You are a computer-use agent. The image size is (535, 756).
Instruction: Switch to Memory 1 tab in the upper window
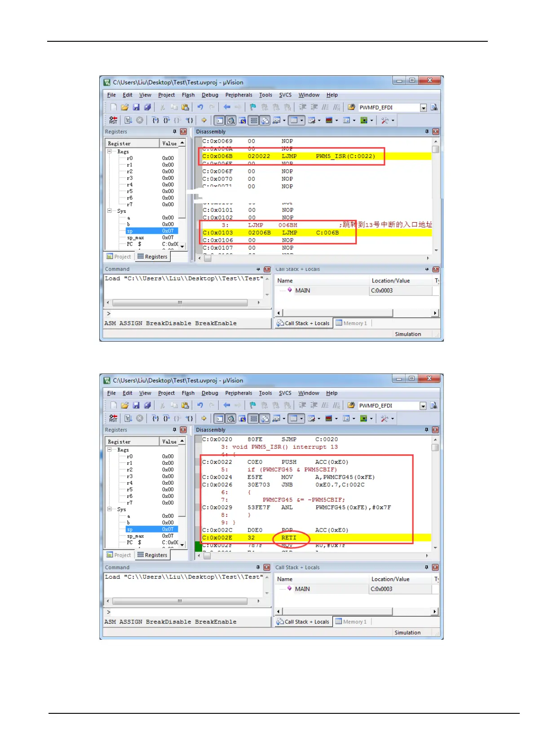(x=352, y=323)
